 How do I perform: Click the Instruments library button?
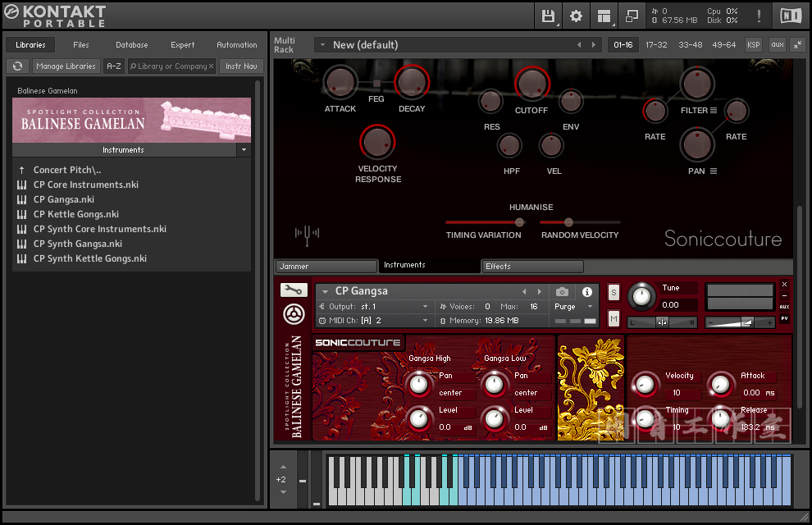point(125,150)
